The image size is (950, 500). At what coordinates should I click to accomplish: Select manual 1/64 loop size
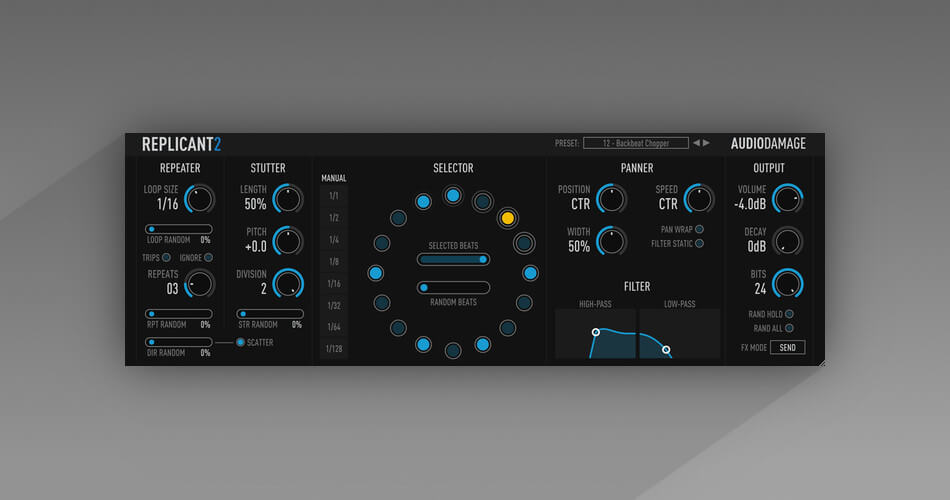click(334, 327)
